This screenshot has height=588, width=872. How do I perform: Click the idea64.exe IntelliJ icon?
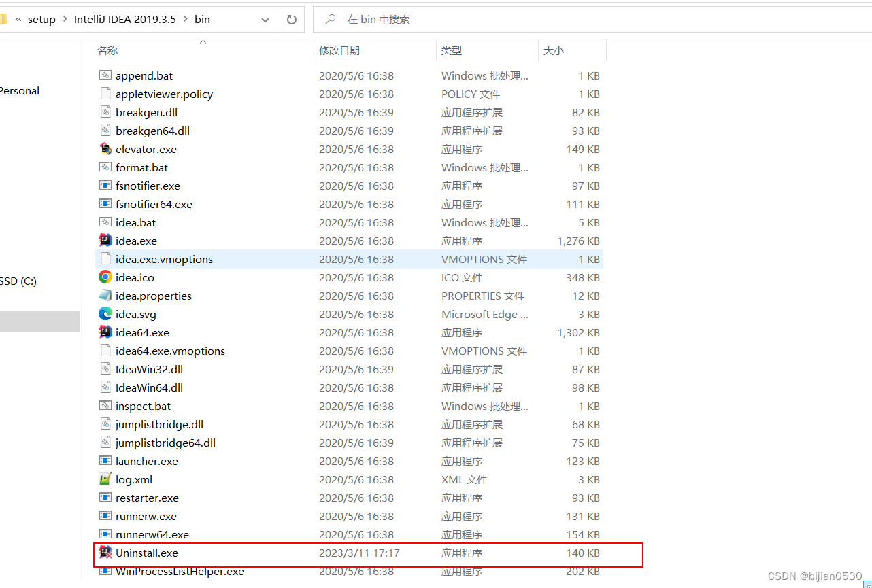point(105,332)
